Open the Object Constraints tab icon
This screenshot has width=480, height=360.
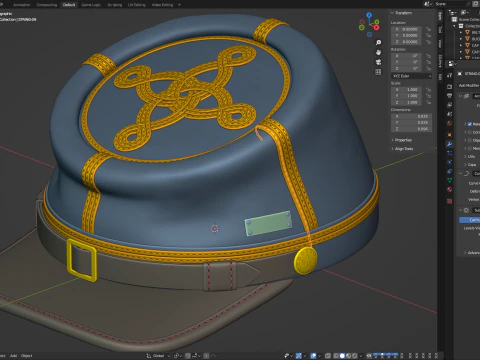point(449,171)
